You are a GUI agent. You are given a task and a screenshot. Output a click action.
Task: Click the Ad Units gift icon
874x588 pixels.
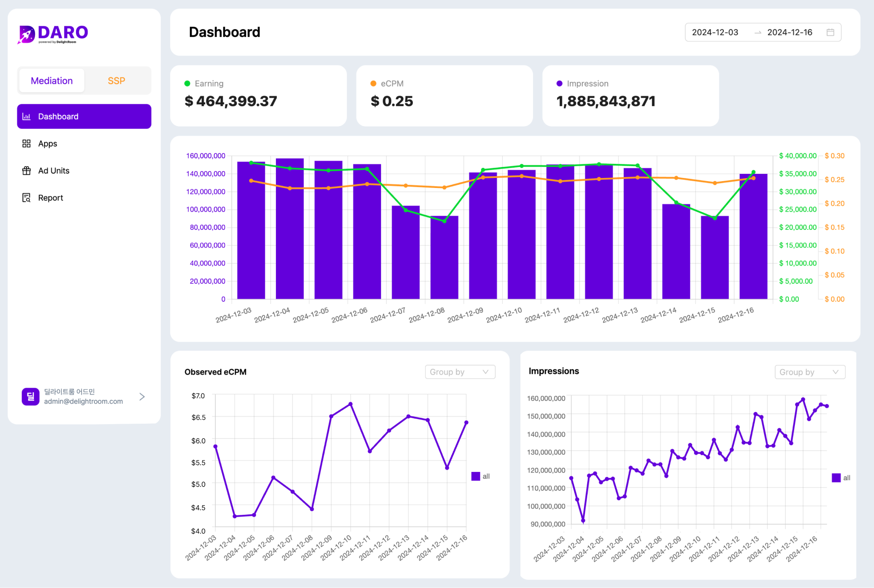pos(26,171)
